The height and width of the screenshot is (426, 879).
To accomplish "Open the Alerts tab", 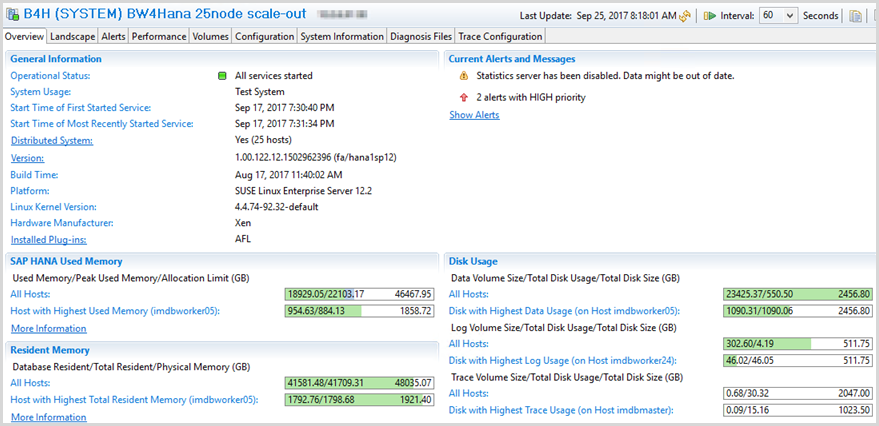I will pyautogui.click(x=113, y=36).
